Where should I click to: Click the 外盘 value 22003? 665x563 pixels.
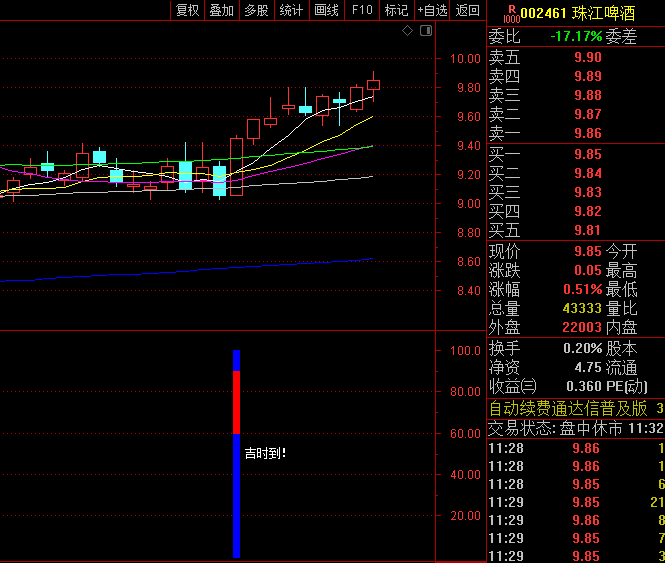coord(582,327)
